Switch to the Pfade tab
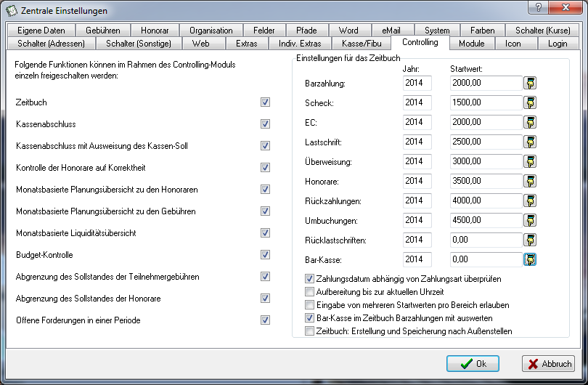 [x=307, y=31]
